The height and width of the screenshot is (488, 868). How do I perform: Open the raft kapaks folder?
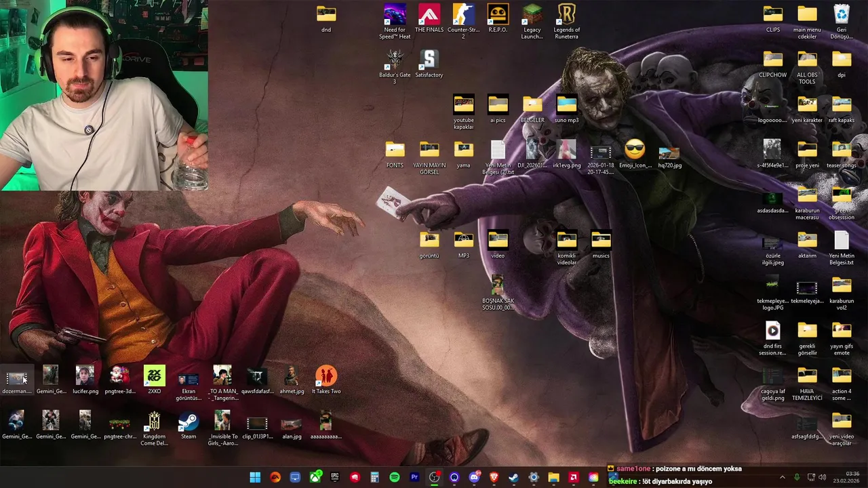point(842,109)
